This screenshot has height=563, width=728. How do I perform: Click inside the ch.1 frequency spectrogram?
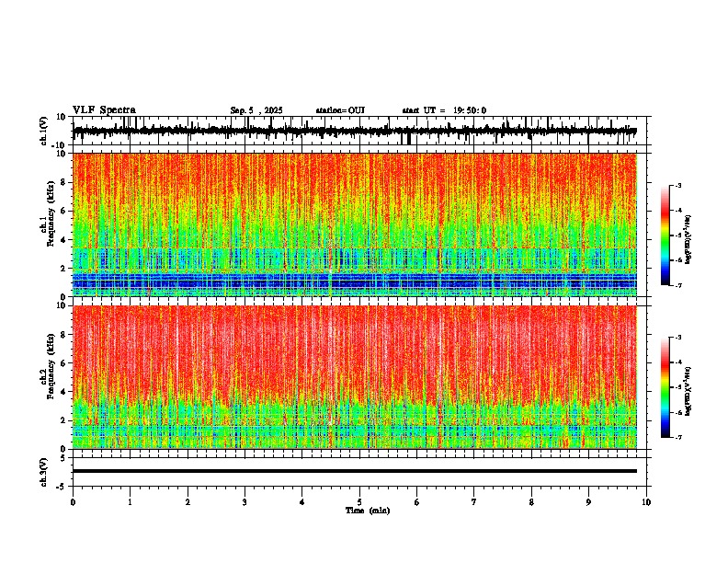tap(354, 224)
